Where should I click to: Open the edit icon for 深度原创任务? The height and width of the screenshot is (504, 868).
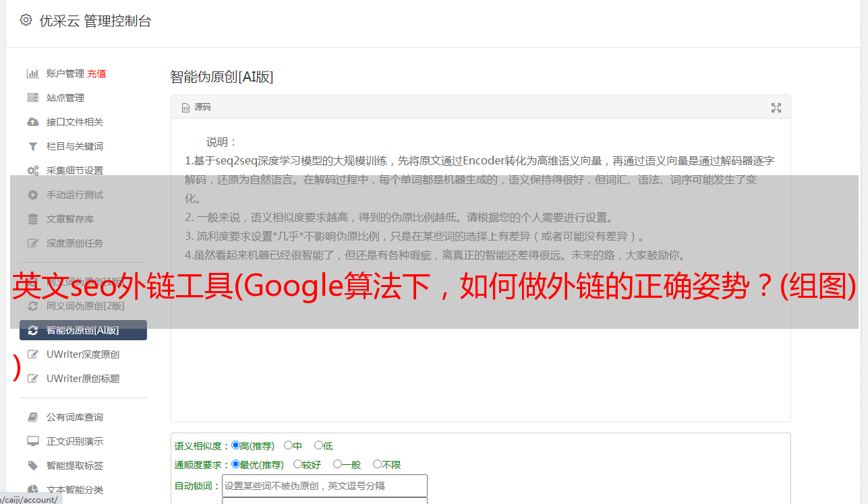(32, 243)
